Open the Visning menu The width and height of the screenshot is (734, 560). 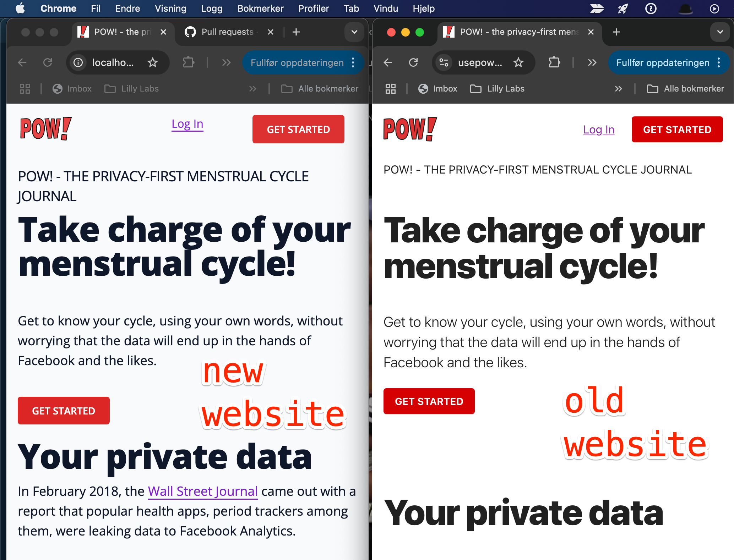(170, 8)
